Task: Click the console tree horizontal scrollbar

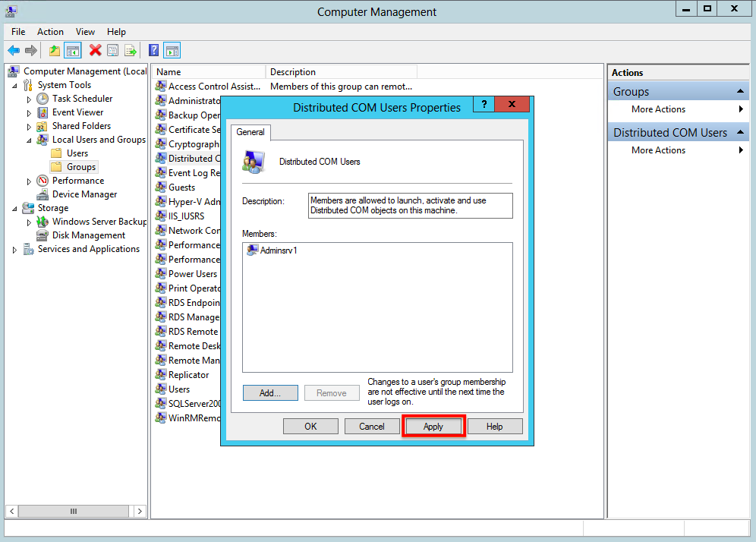Action: click(74, 511)
